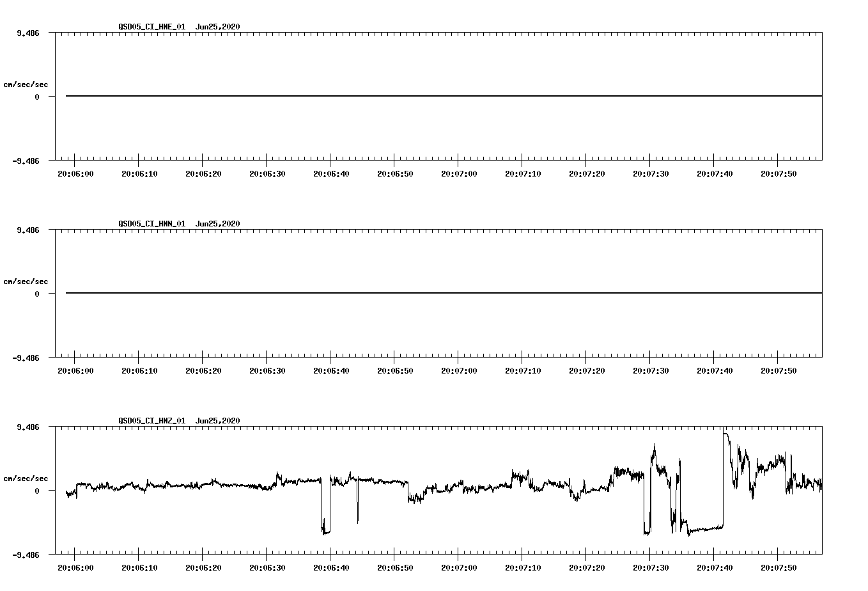Viewport: 868px width, 591px height.
Task: Click the flat trace line in HNE plot
Action: pos(444,96)
